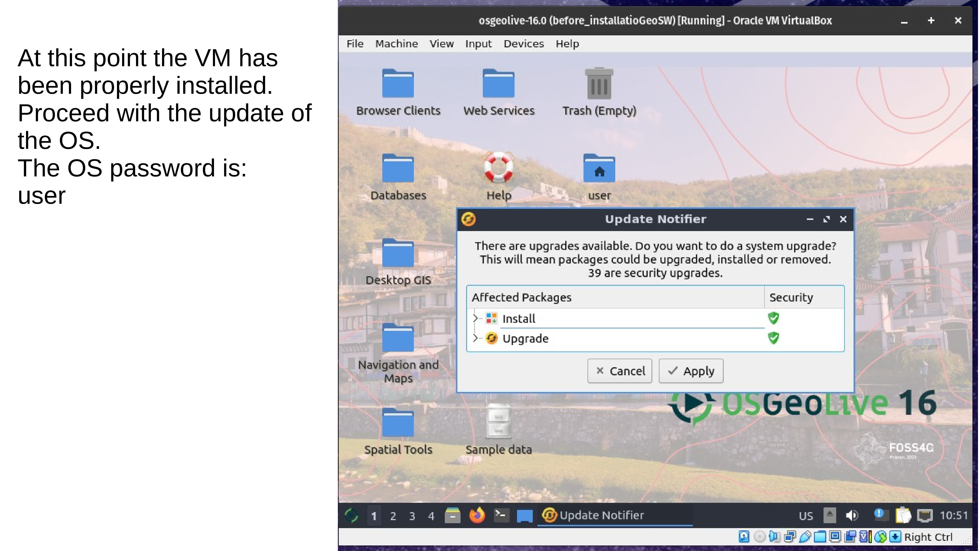
Task: Open the VirtualBox View menu
Action: pyautogui.click(x=441, y=44)
